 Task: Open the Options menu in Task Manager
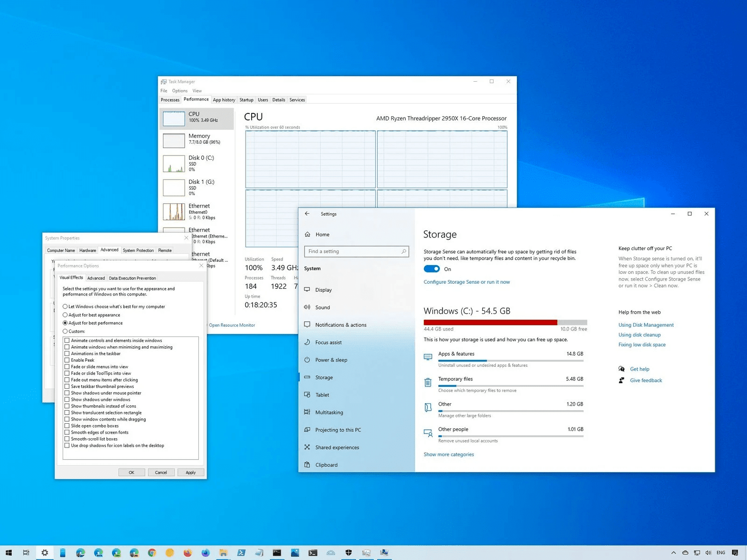179,91
